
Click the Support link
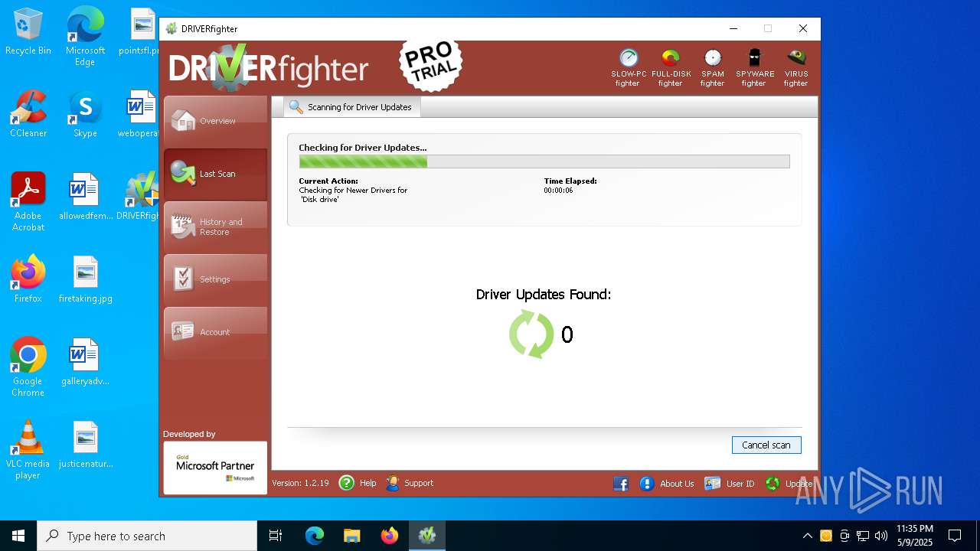(419, 483)
